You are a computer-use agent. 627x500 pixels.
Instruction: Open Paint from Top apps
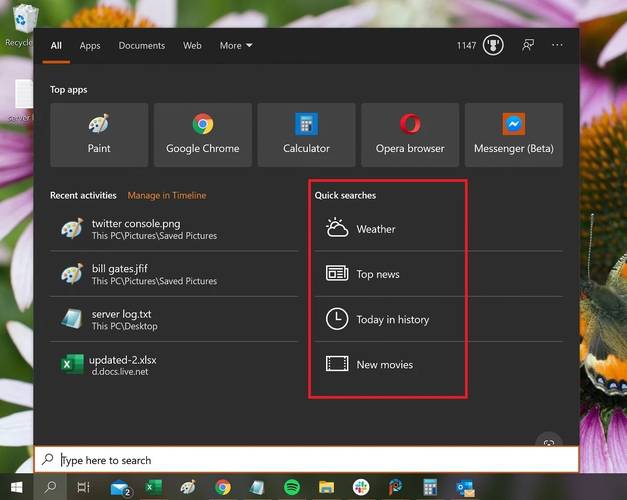point(99,134)
